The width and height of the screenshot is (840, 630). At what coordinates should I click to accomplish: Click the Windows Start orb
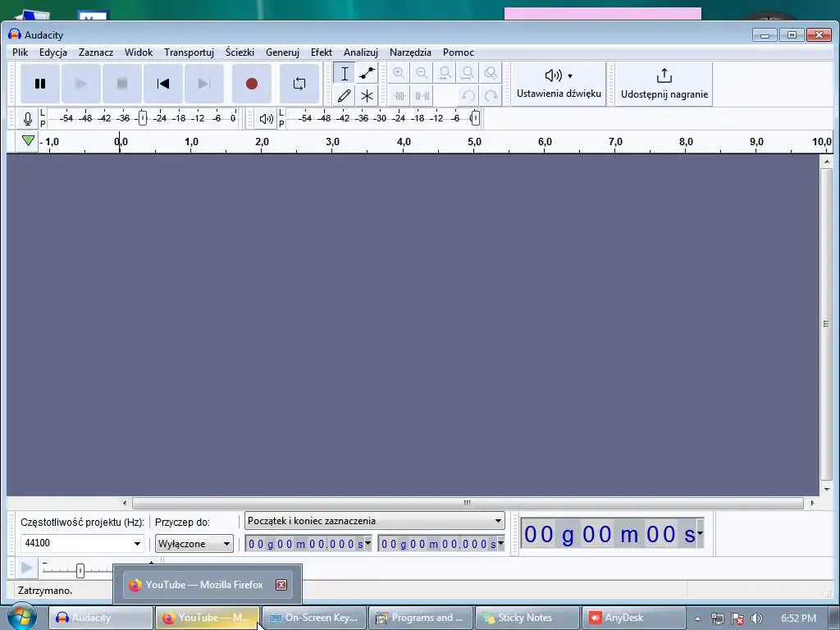[x=21, y=617]
